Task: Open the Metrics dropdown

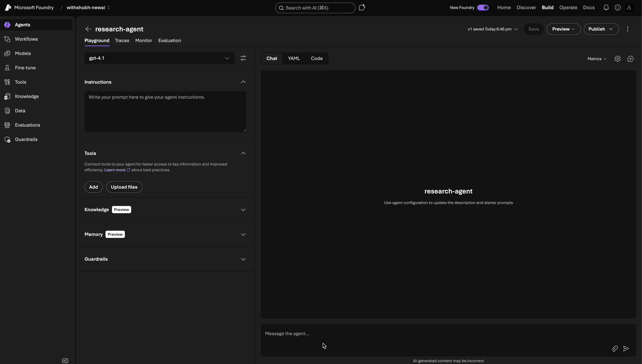Action: [x=596, y=58]
